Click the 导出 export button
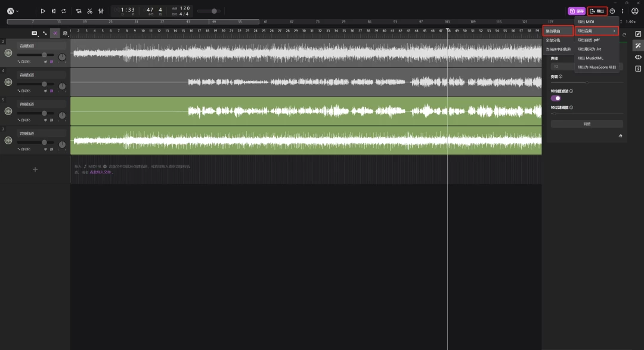 597,11
